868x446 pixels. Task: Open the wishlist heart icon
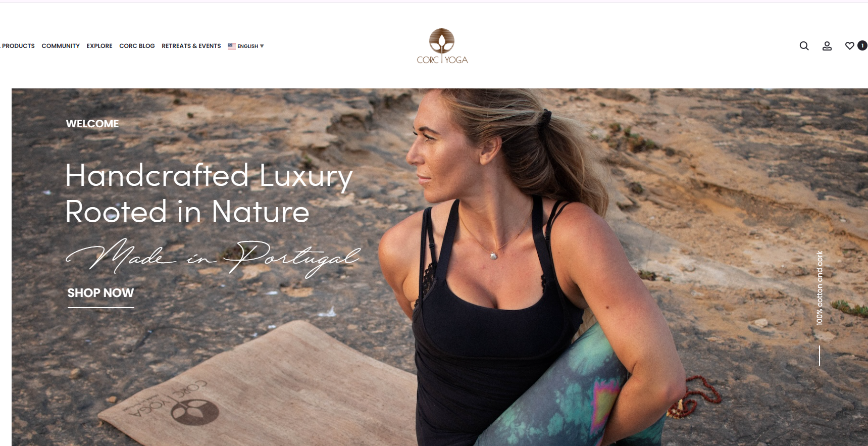[849, 46]
